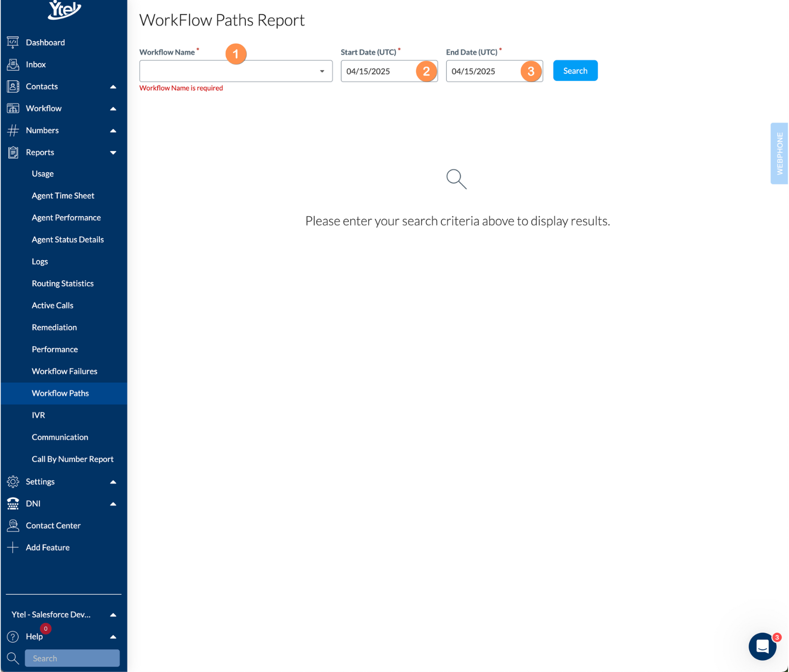Expand the Numbers menu arrow

click(x=113, y=131)
